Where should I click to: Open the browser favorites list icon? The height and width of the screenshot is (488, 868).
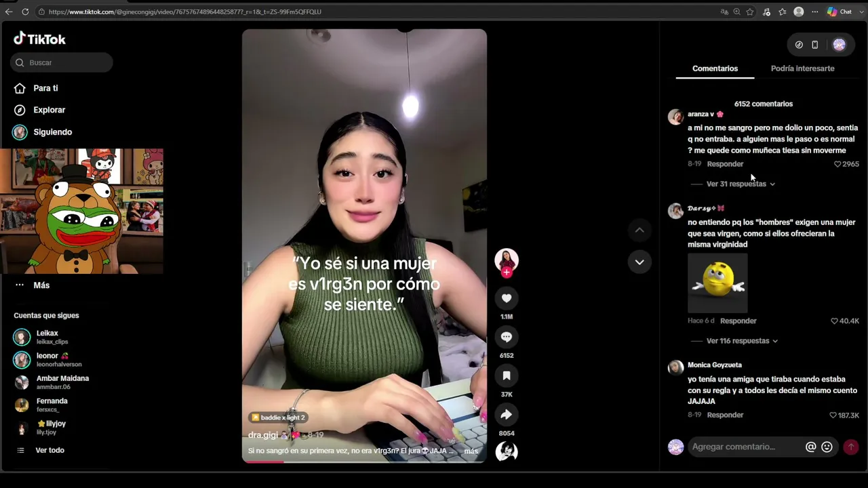tap(783, 12)
